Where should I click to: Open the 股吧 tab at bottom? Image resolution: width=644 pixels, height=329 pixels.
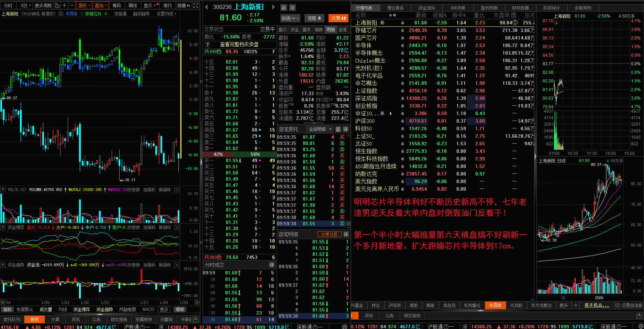point(35,319)
